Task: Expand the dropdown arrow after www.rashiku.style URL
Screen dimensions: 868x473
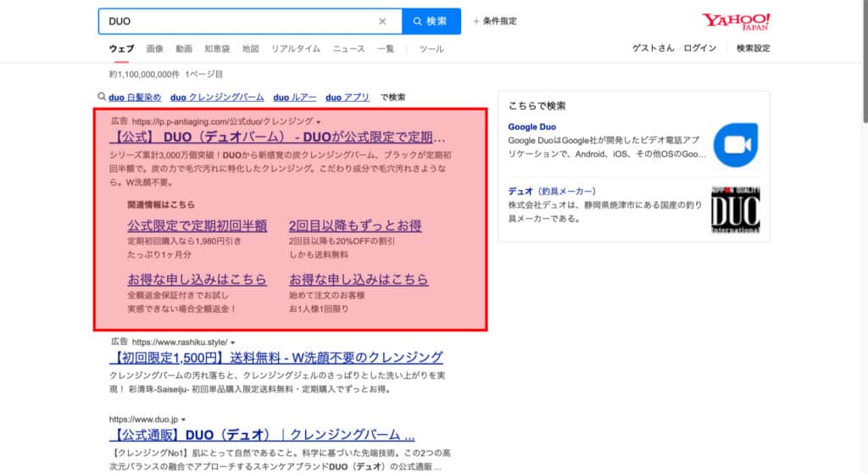Action: coord(232,342)
